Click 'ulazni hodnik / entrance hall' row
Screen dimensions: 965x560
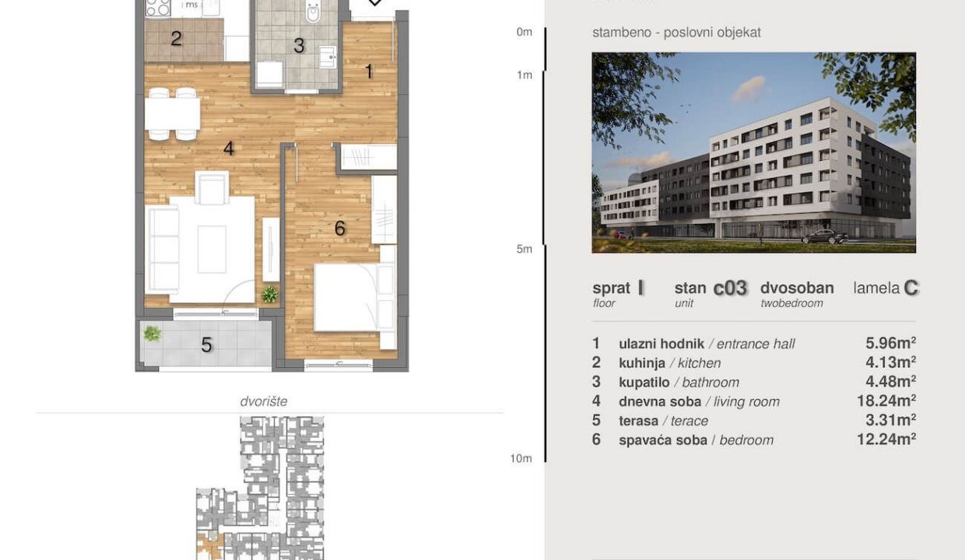[x=753, y=344]
